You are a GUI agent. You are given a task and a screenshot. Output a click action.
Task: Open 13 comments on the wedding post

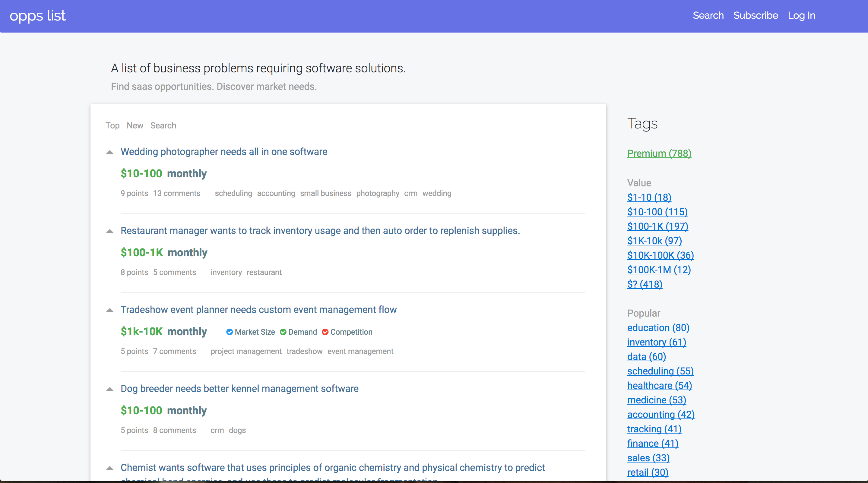176,193
